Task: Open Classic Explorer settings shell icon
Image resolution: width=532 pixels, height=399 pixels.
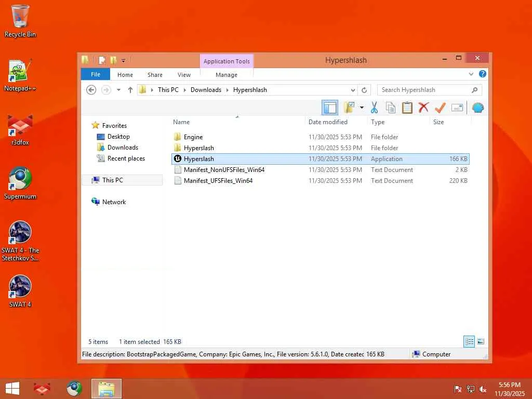Action: pyautogui.click(x=478, y=108)
